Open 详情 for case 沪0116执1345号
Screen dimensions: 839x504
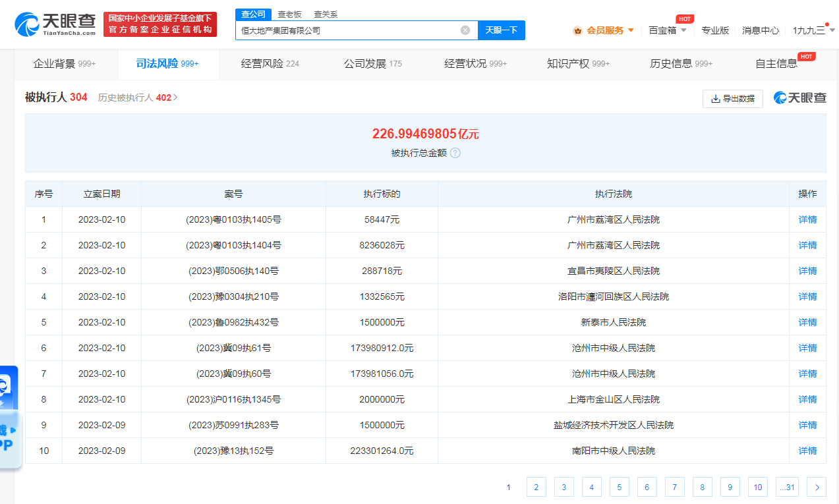coord(807,399)
